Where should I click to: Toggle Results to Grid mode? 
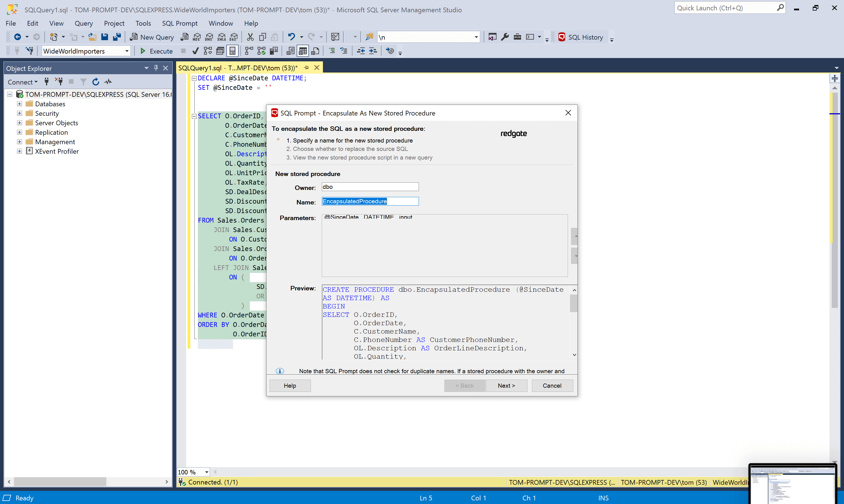point(302,51)
